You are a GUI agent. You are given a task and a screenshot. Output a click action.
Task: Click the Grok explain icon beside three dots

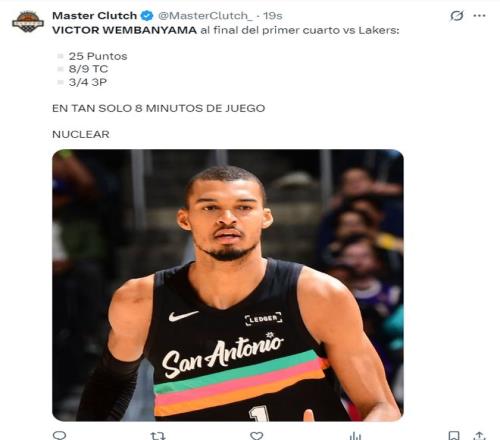tap(457, 16)
